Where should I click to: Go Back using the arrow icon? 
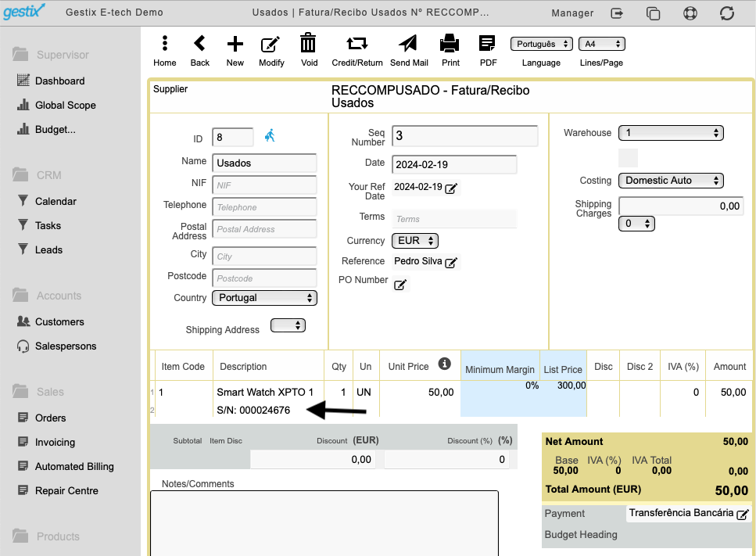(x=199, y=44)
